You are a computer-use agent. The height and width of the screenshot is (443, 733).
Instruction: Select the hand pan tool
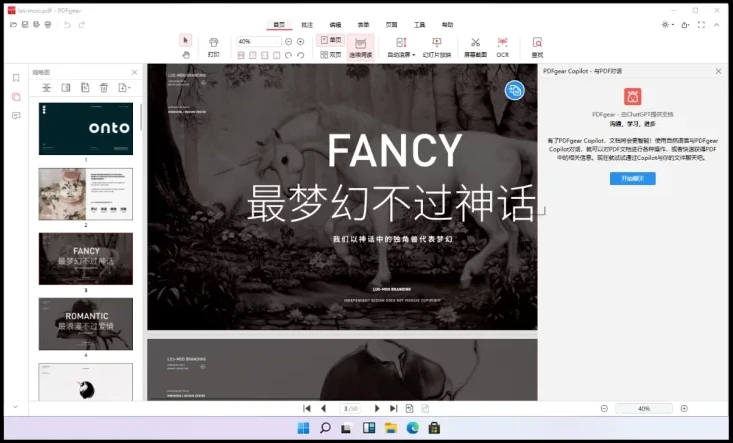coord(186,55)
